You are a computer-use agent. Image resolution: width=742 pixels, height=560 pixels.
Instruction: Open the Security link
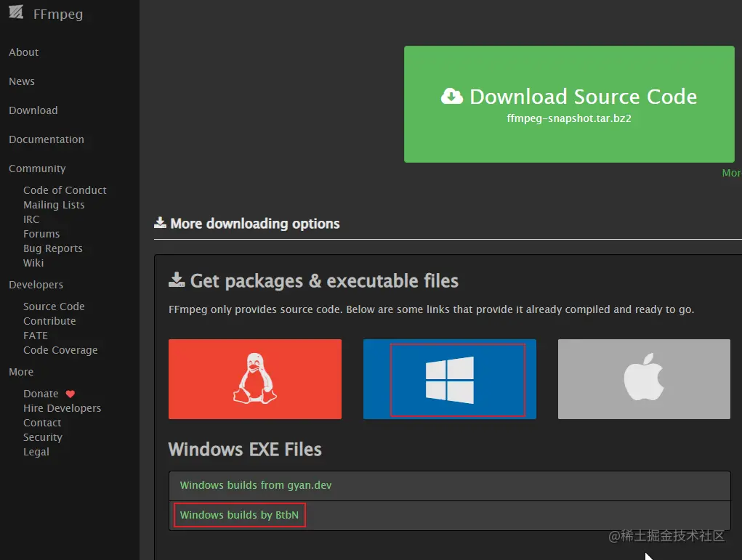43,437
